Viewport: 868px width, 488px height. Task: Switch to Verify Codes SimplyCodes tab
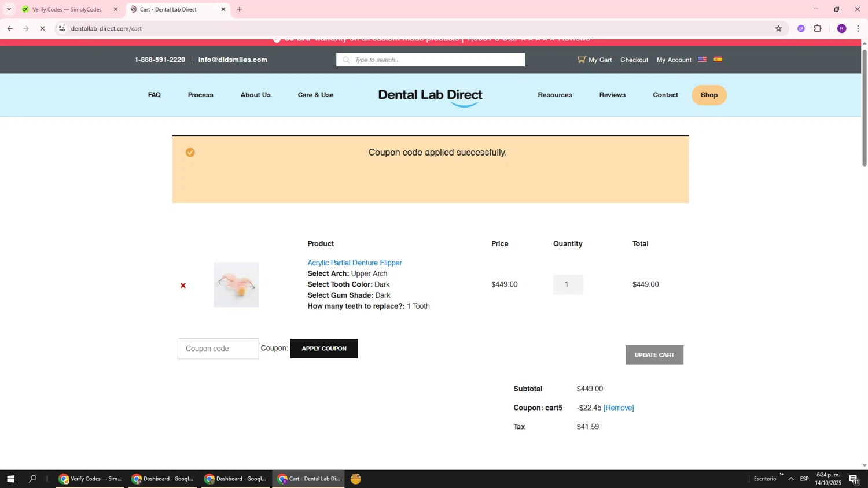[67, 9]
